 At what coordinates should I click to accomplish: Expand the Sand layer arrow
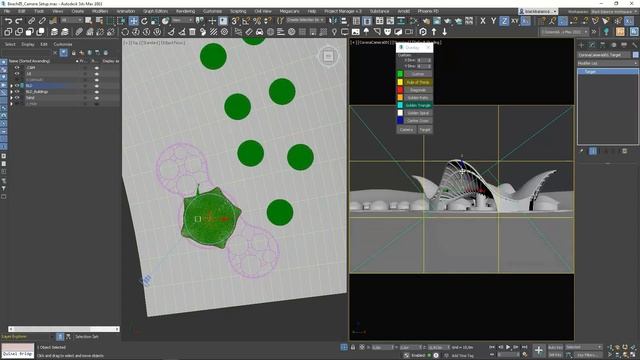point(11,98)
